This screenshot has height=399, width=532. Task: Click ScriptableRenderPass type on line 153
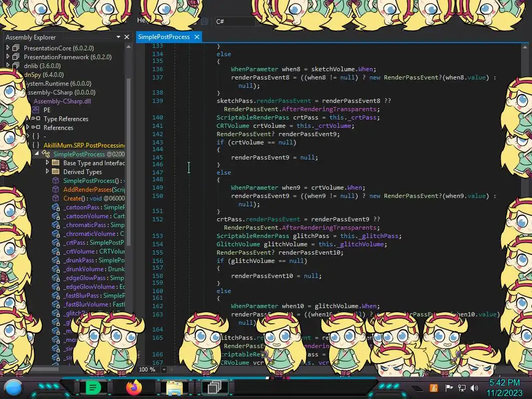pyautogui.click(x=253, y=236)
